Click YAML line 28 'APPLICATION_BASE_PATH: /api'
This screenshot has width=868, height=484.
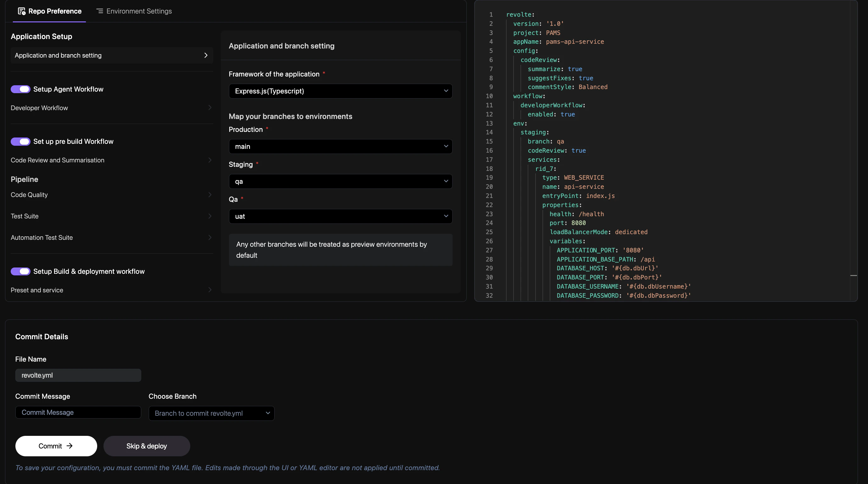[605, 259]
